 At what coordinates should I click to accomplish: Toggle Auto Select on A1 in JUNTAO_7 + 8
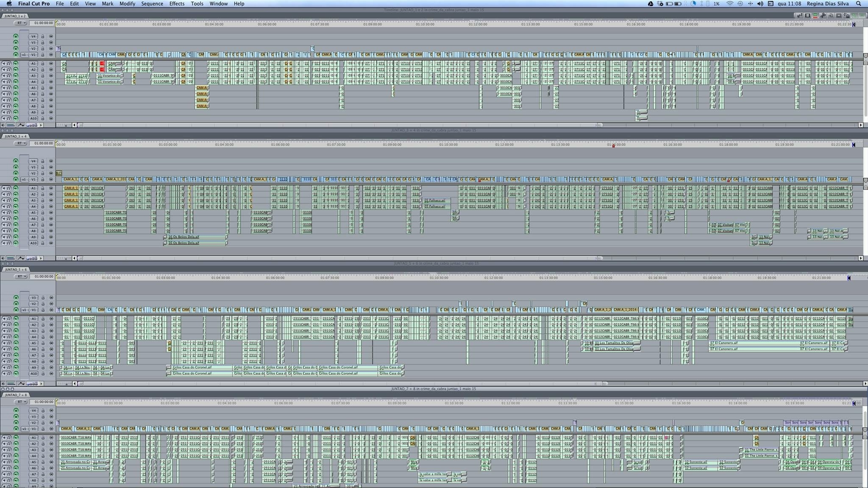click(x=51, y=438)
